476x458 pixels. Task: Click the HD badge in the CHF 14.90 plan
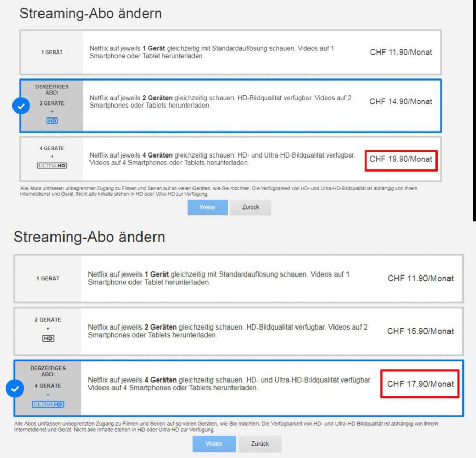51,121
